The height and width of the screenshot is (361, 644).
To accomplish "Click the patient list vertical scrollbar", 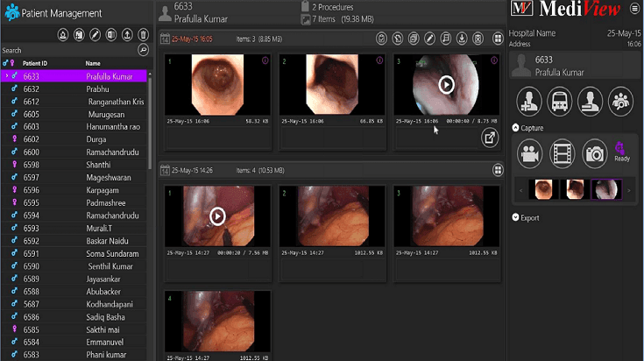I will point(150,124).
